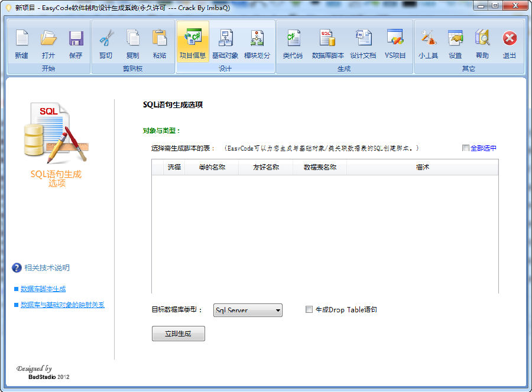Click the 描述 column header
The height and width of the screenshot is (392, 532).
tap(423, 167)
